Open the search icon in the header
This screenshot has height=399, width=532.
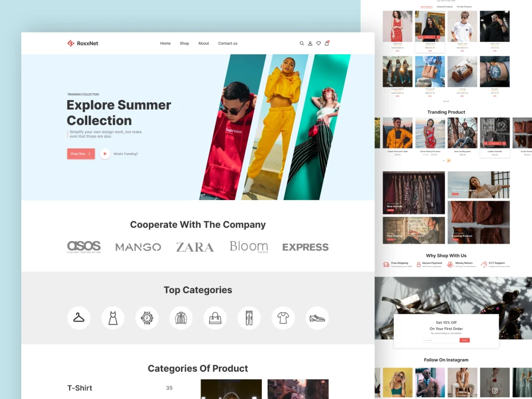[302, 44]
